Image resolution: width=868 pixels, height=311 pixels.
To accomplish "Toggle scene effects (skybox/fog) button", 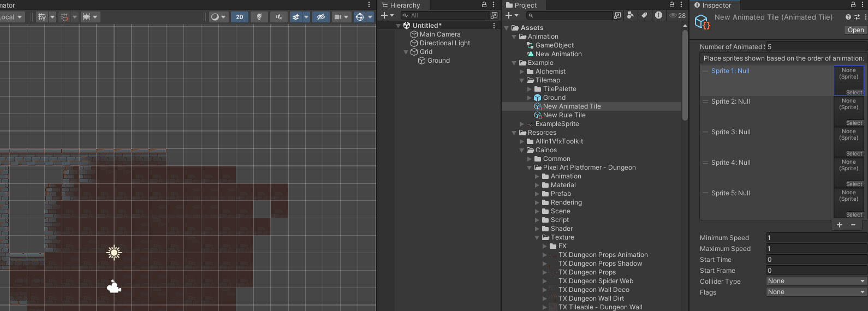I will click(296, 17).
